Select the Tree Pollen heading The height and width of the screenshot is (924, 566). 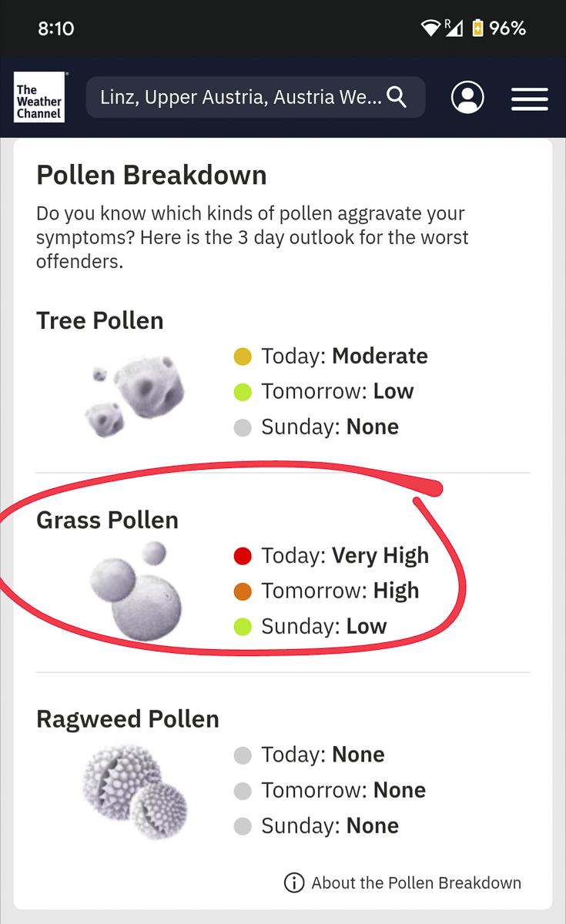click(x=100, y=320)
